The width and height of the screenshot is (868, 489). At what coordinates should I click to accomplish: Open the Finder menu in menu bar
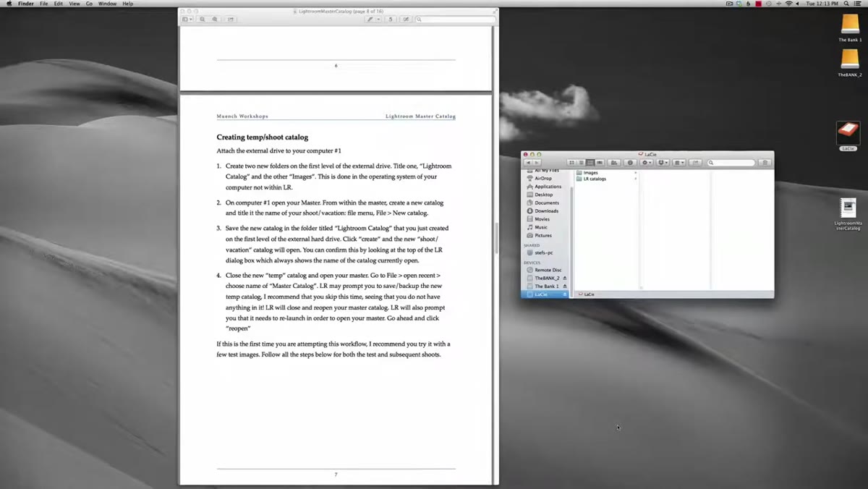pyautogui.click(x=25, y=4)
